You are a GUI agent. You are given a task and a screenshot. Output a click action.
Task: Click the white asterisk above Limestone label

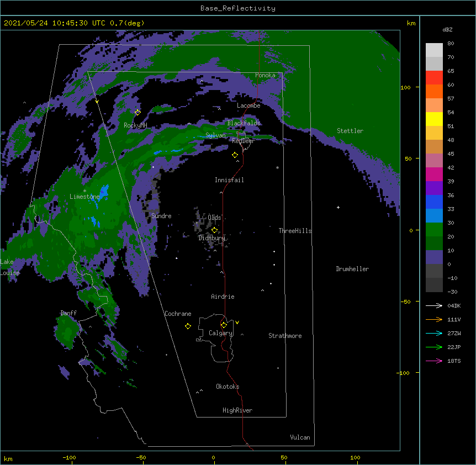[84, 191]
